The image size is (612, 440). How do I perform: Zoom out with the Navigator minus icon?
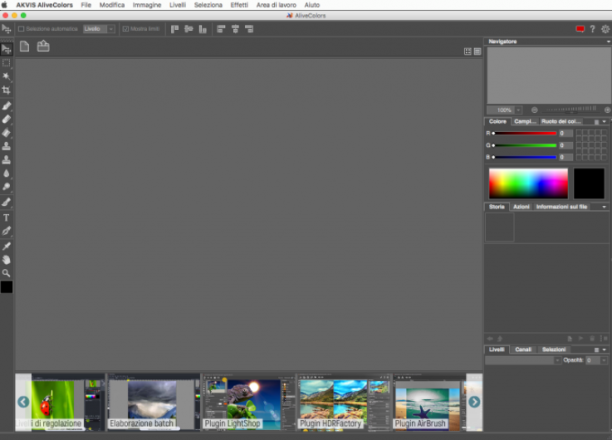click(x=534, y=110)
